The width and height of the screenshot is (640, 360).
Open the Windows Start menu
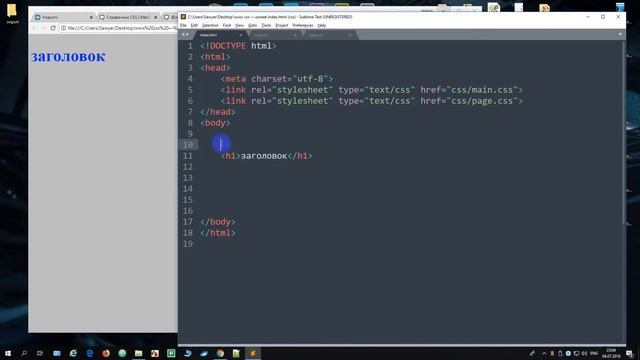(x=8, y=353)
